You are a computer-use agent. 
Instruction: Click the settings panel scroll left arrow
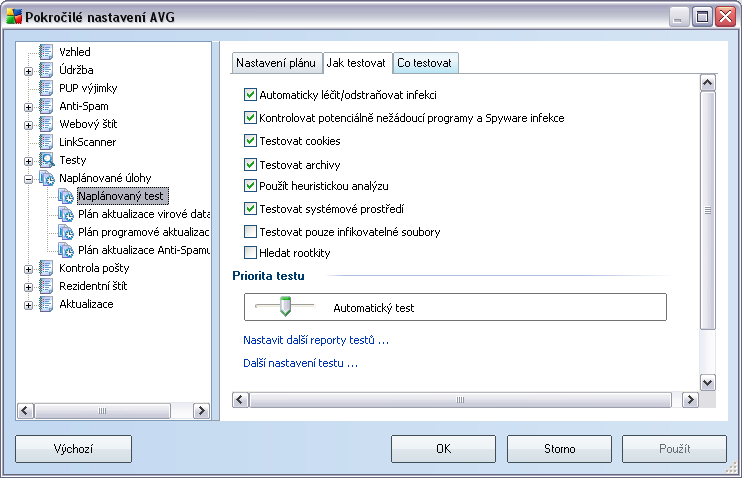tap(240, 400)
